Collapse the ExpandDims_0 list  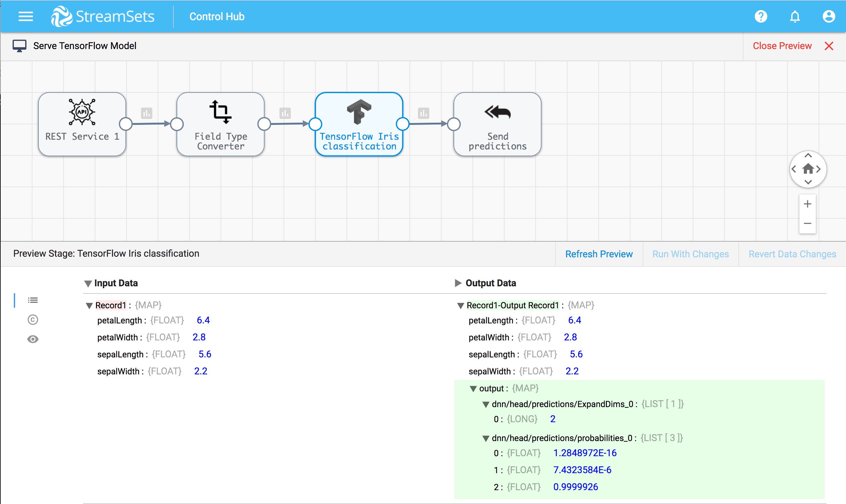click(486, 405)
